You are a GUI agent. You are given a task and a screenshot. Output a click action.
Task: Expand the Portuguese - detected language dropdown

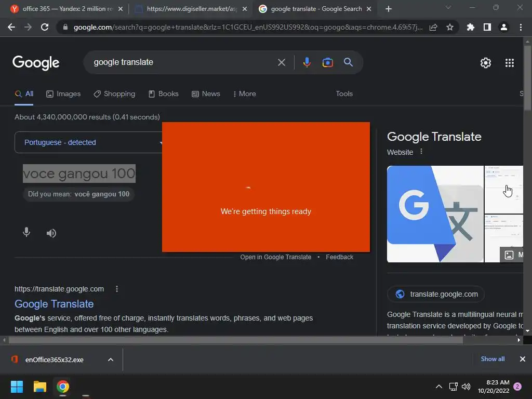coord(88,142)
